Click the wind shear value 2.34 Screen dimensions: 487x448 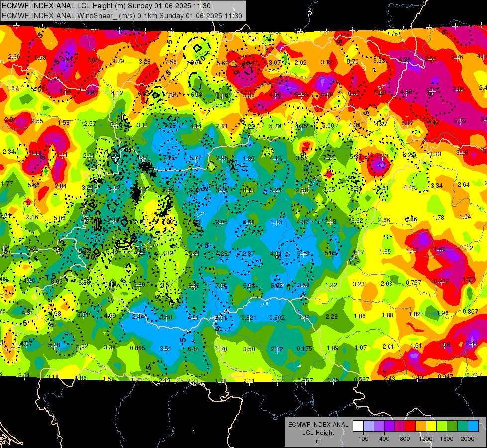[x=8, y=151]
